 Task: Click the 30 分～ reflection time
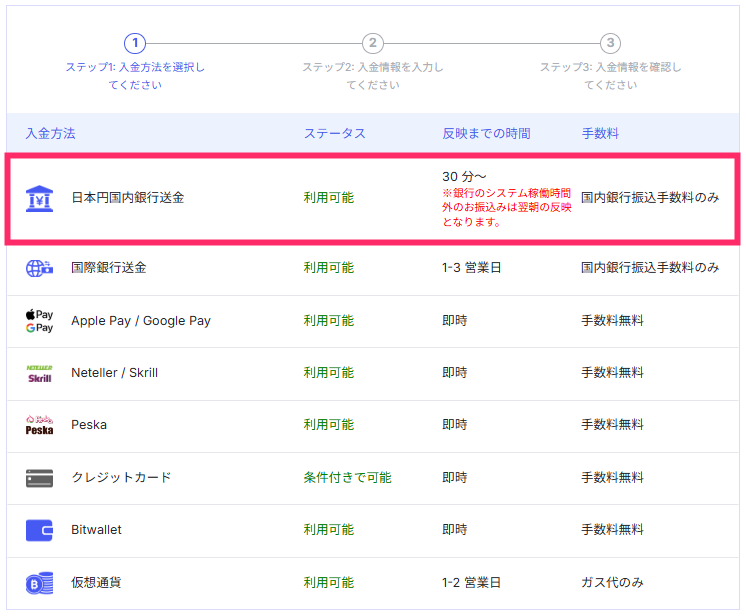point(464,177)
